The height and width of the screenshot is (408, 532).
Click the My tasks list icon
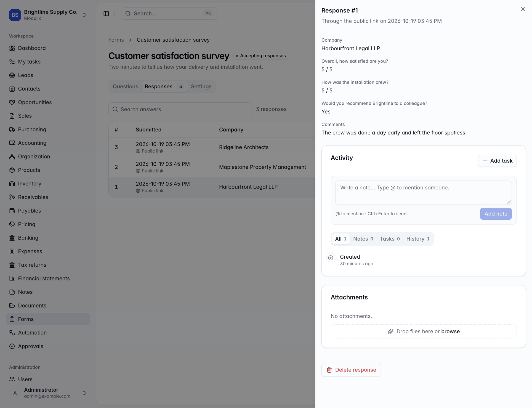point(12,62)
